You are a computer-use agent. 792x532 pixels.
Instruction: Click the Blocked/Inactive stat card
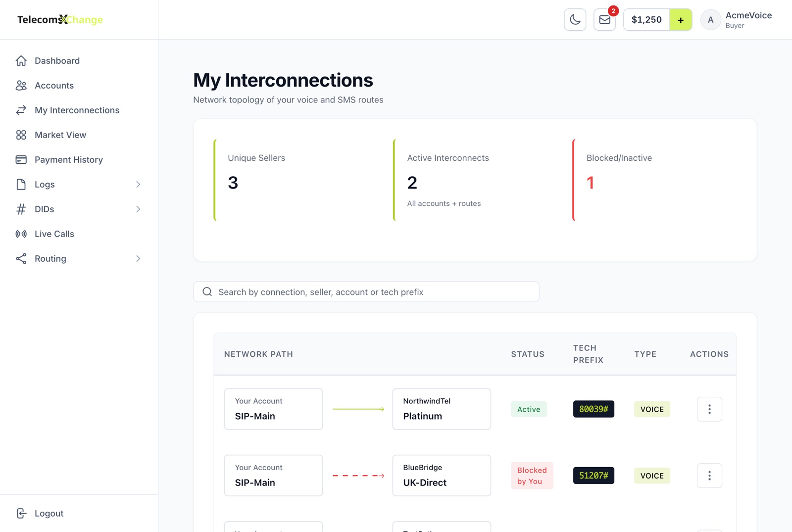pyautogui.click(x=654, y=180)
